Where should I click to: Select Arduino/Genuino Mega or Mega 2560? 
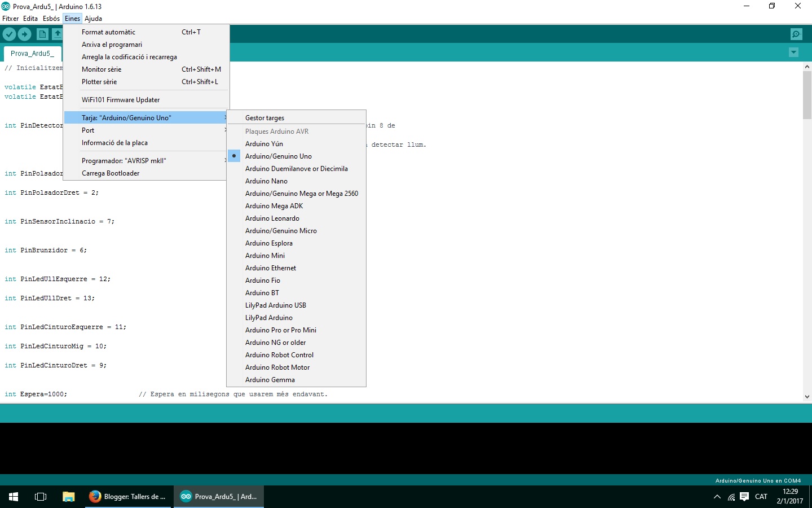click(297, 194)
